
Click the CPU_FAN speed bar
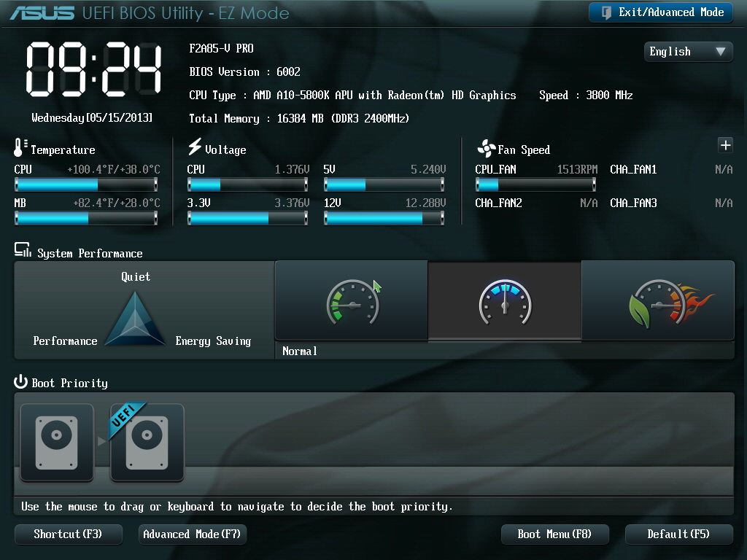[x=535, y=184]
